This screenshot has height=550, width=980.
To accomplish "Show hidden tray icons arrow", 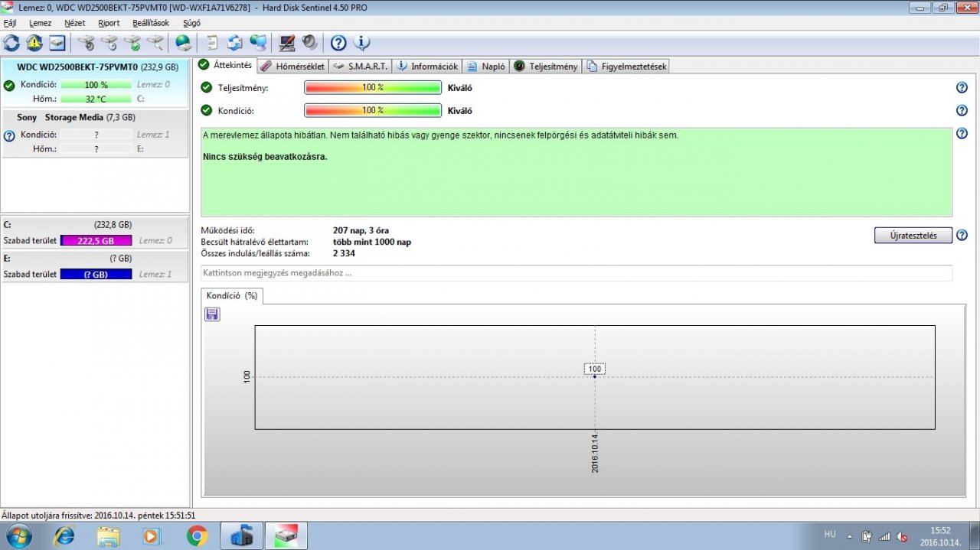I will point(849,536).
